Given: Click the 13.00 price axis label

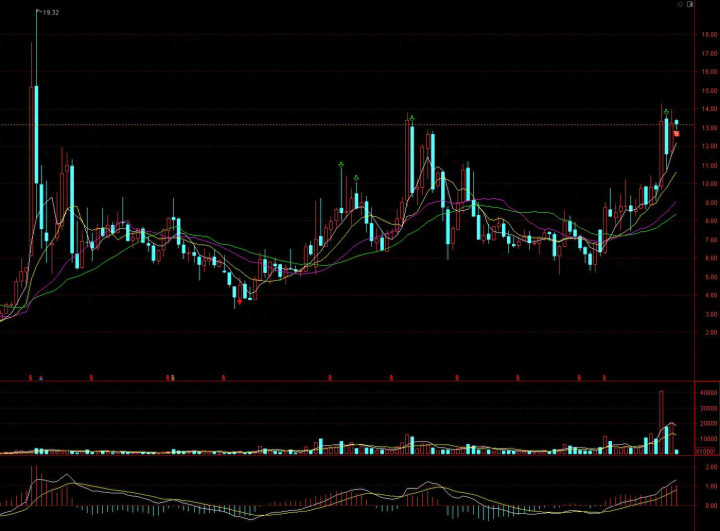Looking at the screenshot, I should [709, 128].
